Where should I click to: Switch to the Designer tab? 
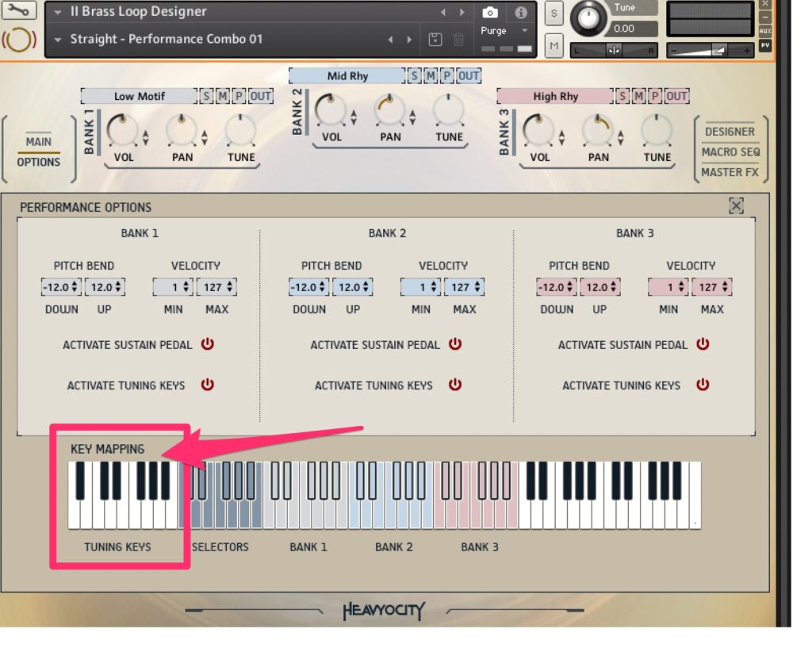(x=730, y=132)
